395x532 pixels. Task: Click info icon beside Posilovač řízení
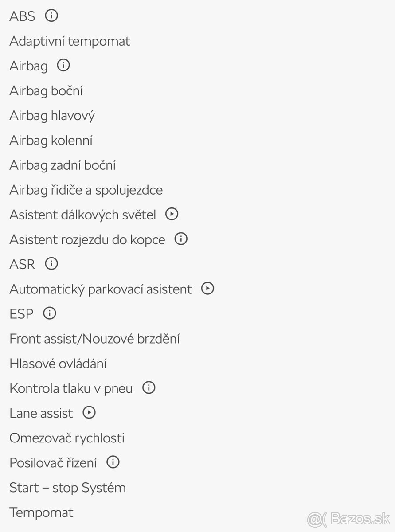click(113, 462)
